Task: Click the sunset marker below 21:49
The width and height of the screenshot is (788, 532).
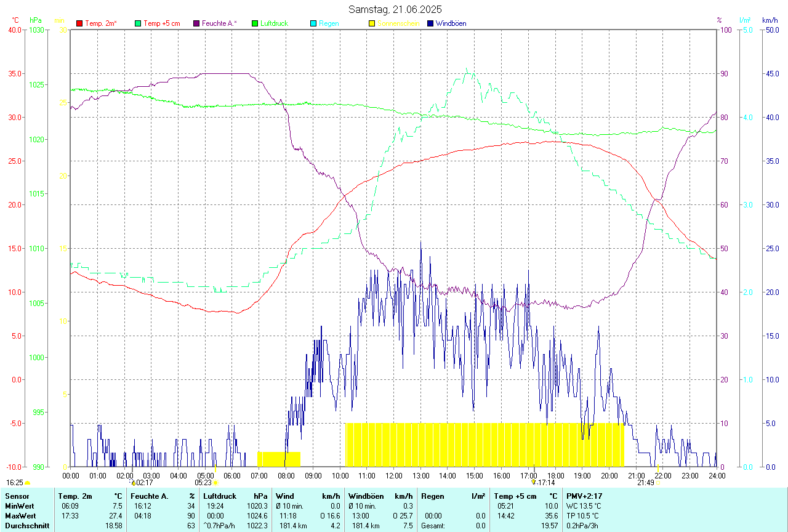Action: click(657, 483)
